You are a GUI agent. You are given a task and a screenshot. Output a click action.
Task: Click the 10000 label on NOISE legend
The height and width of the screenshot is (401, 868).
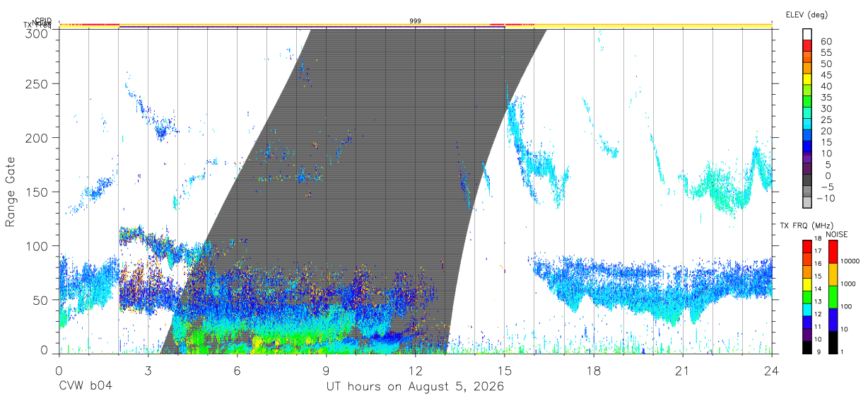point(852,261)
